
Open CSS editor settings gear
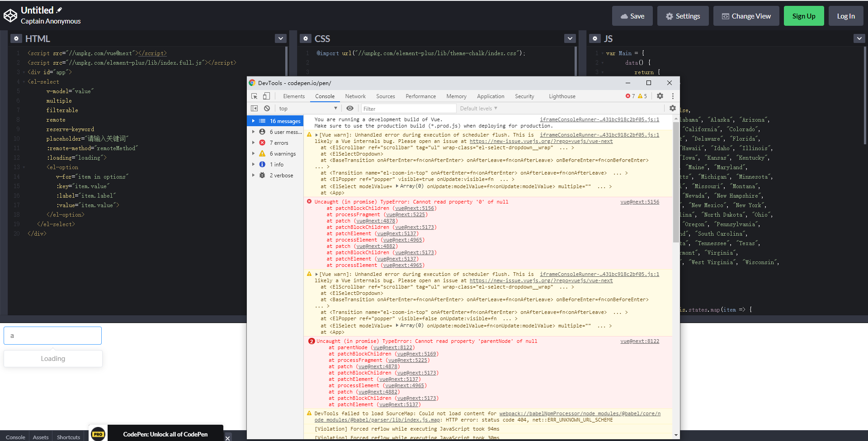[306, 38]
